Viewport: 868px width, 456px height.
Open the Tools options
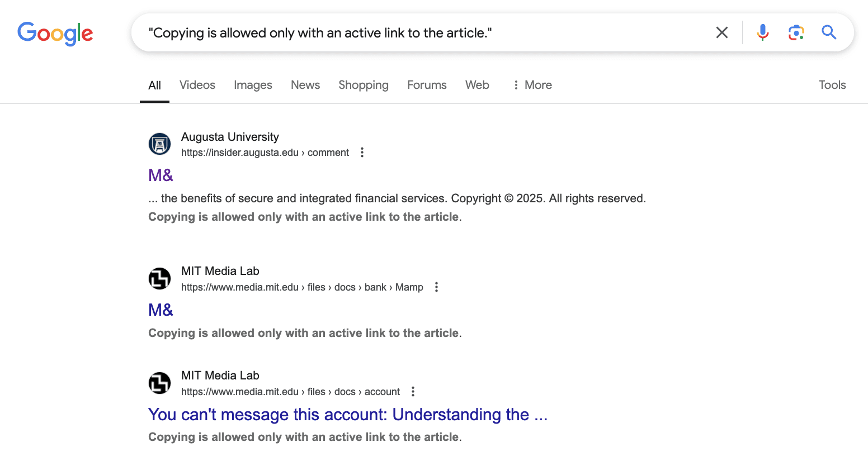pos(832,85)
